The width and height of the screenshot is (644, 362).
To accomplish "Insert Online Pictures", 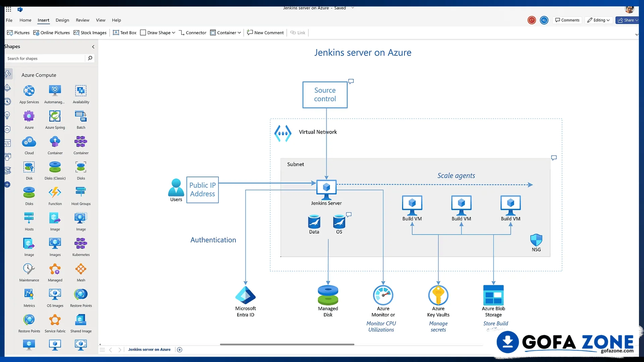I will (x=51, y=33).
